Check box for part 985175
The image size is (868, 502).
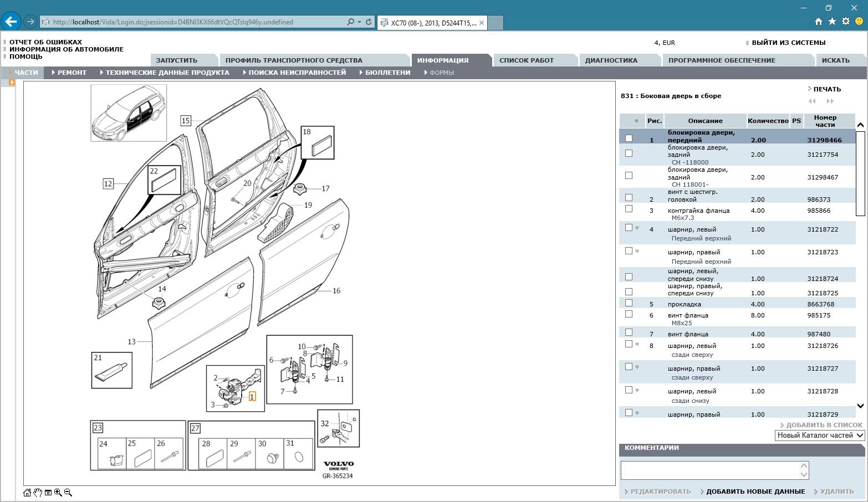[x=629, y=314]
